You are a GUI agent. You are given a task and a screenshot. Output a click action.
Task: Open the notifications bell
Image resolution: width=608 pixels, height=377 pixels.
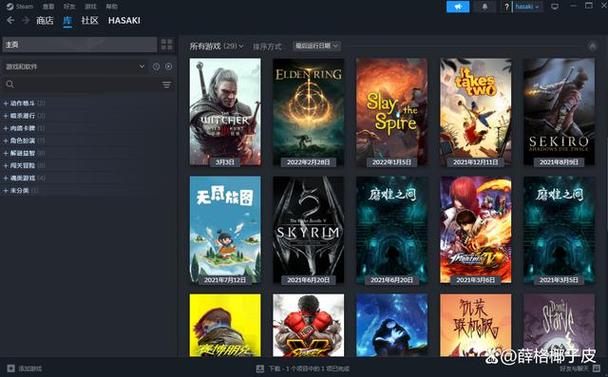click(484, 7)
